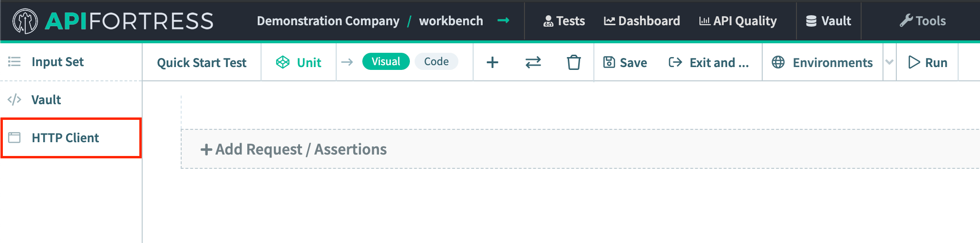Click the trash can delete icon

pos(573,62)
